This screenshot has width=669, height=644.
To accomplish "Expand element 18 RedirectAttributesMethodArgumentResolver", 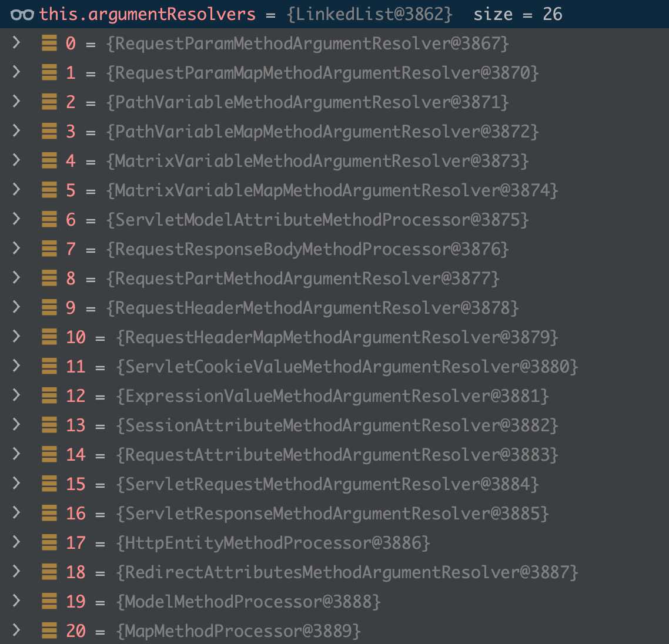I will coord(16,571).
